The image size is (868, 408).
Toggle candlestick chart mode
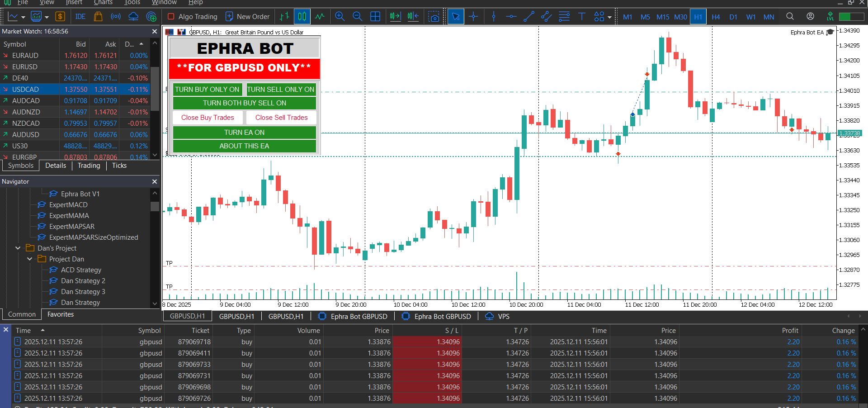coord(302,17)
